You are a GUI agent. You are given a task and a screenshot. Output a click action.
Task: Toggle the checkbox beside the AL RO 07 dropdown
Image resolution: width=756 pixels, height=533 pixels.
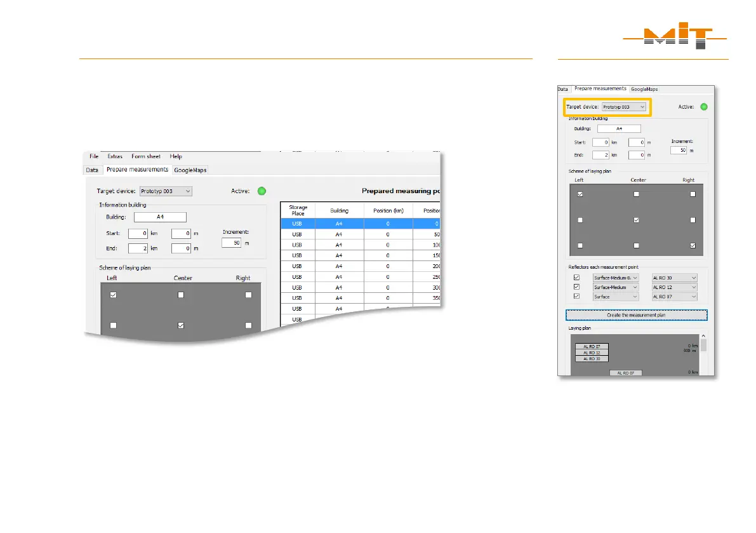tap(576, 297)
